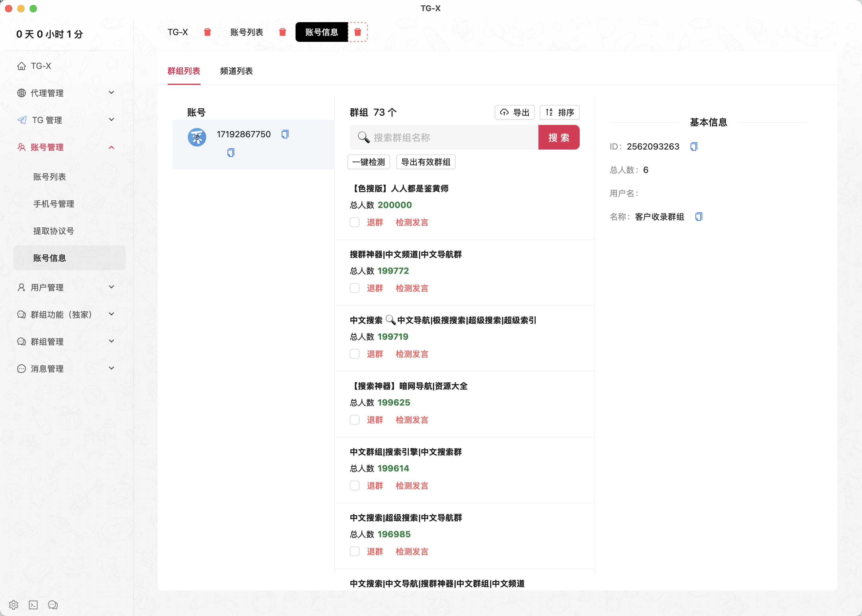The width and height of the screenshot is (862, 616).
Task: Click paper plane icon for TG 管理
Action: pos(22,120)
